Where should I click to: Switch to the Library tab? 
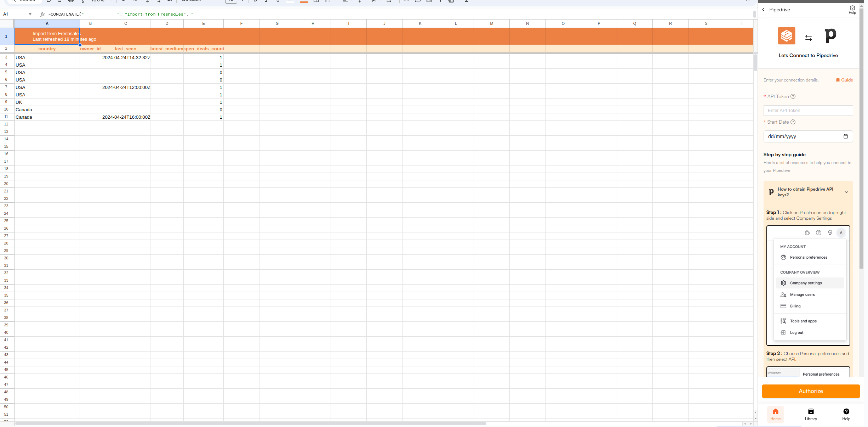(811, 414)
